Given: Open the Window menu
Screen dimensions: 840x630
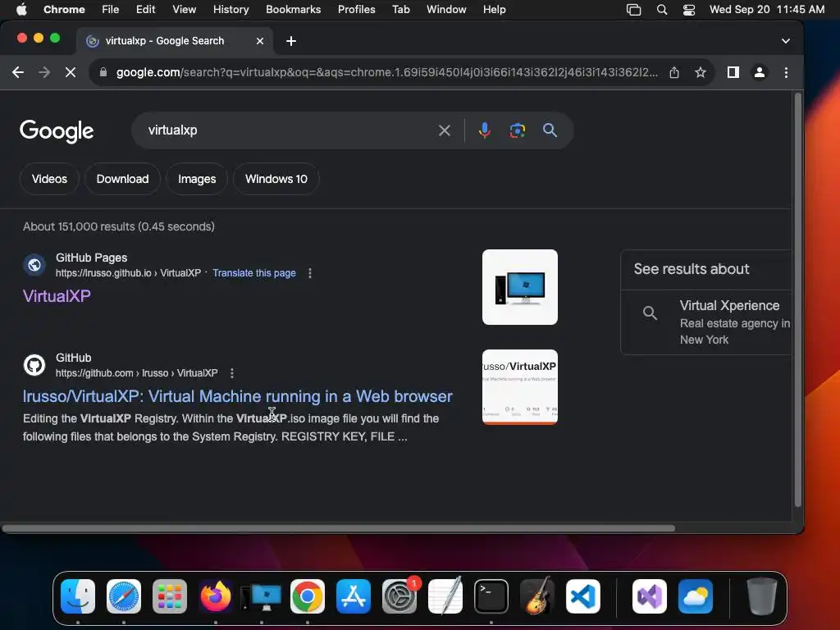Looking at the screenshot, I should coord(446,9).
